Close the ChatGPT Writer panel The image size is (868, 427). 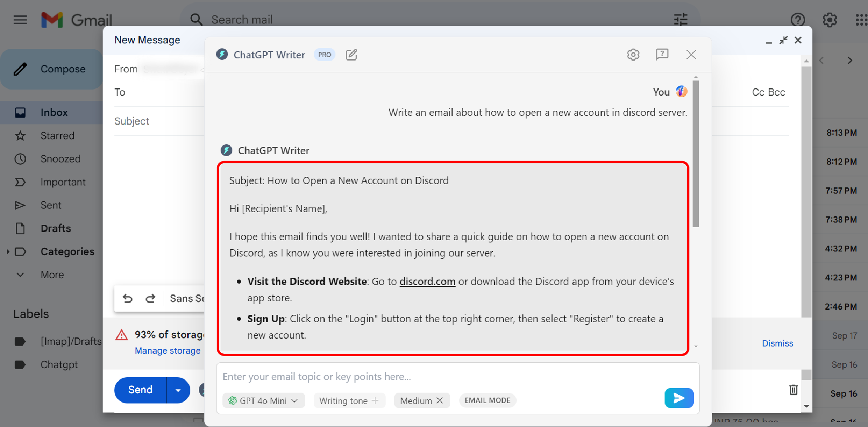[691, 55]
